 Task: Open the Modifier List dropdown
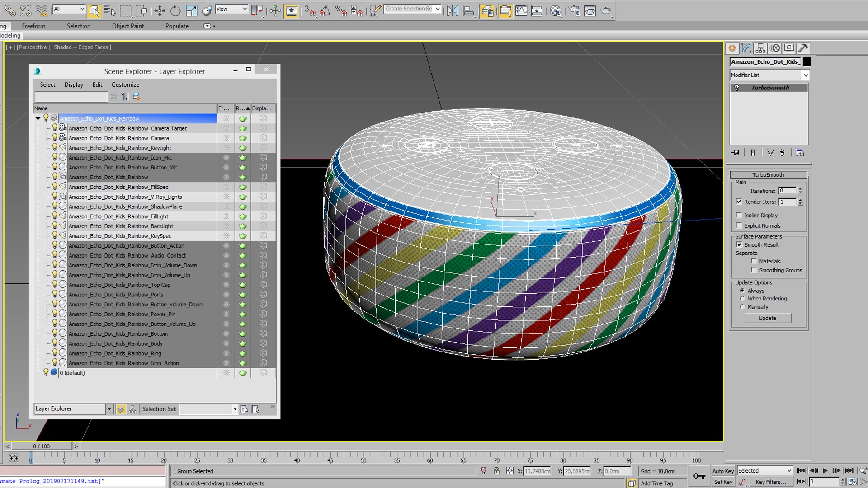[769, 75]
